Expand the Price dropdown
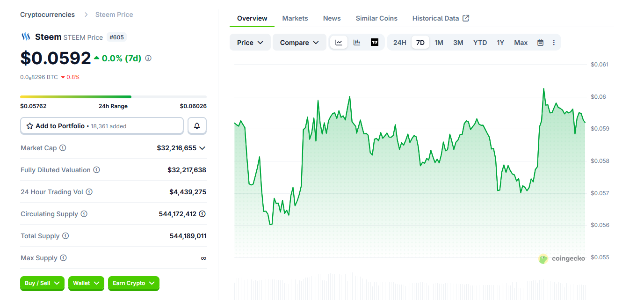Image resolution: width=644 pixels, height=300 pixels. point(250,43)
